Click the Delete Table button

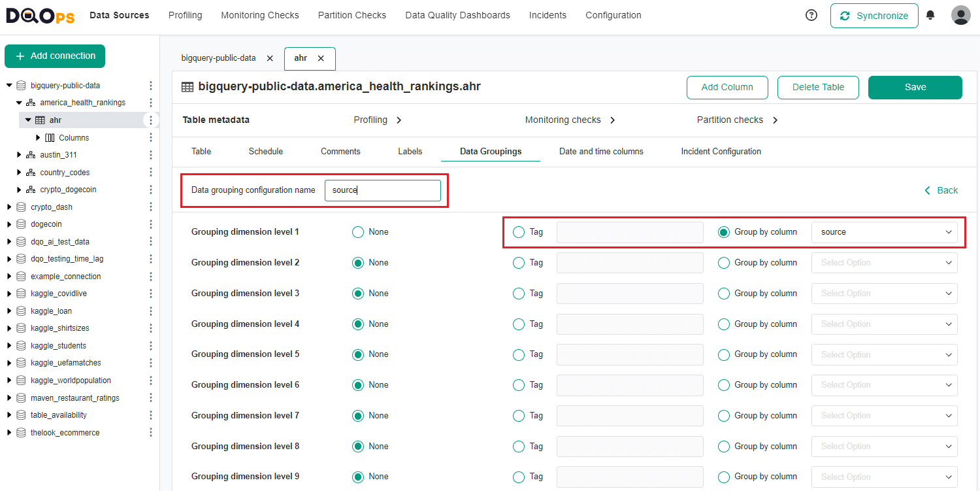[x=818, y=87]
